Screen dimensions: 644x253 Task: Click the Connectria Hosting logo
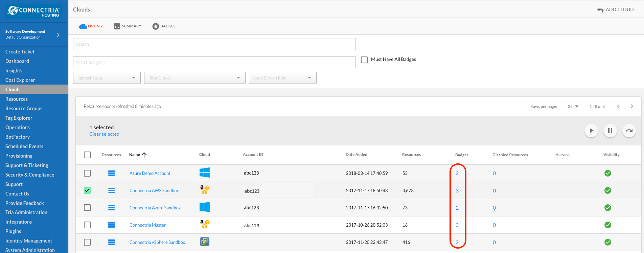point(34,11)
